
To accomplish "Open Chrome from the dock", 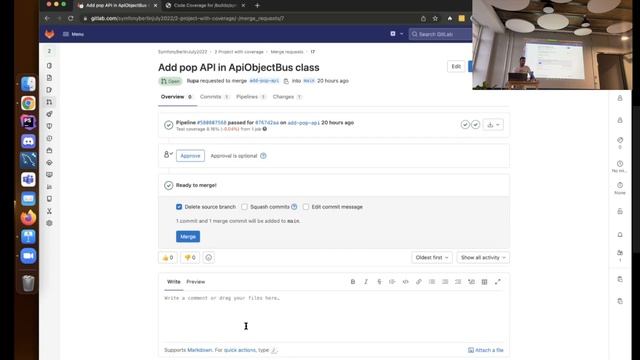I will (x=28, y=103).
